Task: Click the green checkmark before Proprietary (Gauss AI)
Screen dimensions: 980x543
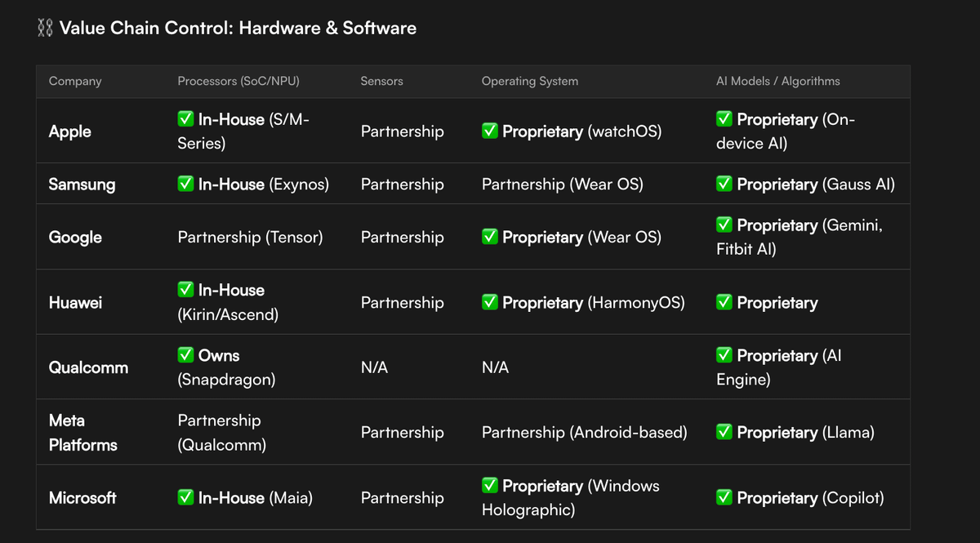Action: [x=724, y=184]
